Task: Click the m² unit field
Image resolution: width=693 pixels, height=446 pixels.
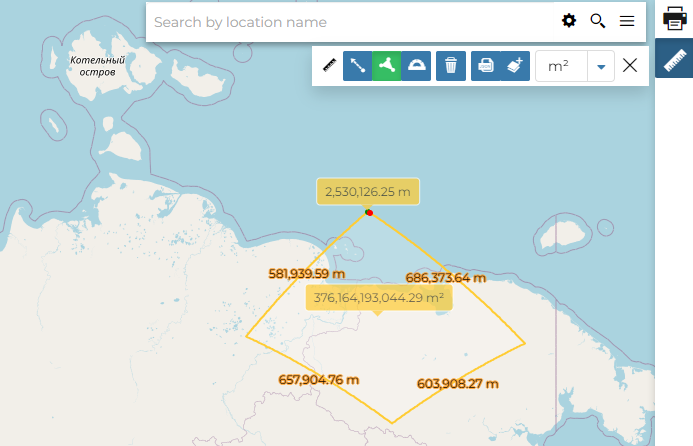Action: pos(561,66)
